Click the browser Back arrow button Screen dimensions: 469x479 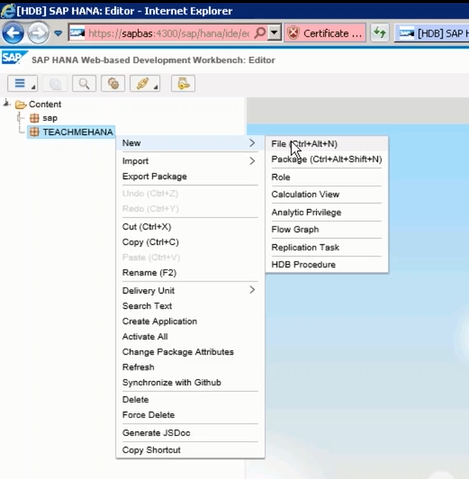click(x=13, y=33)
